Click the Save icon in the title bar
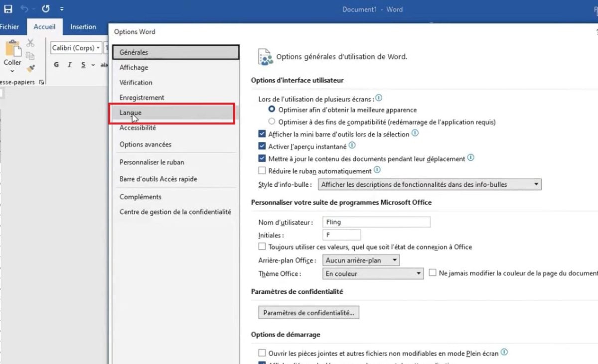This screenshot has width=598, height=364. coord(8,9)
